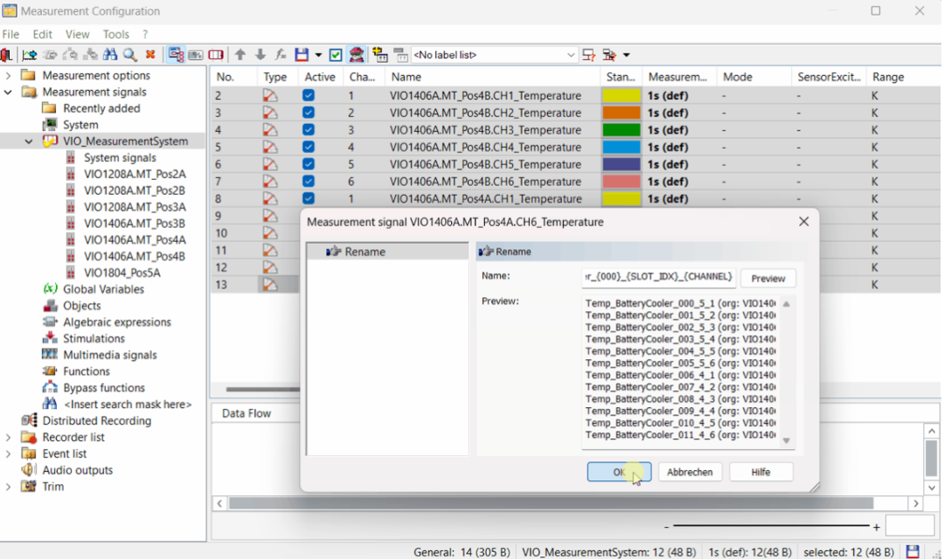Click the down arrow move icon

point(260,55)
